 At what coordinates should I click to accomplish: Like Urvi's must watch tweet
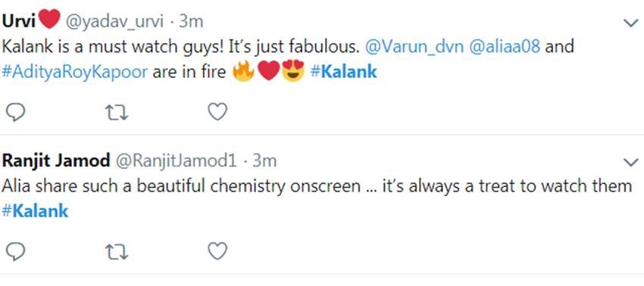[217, 112]
